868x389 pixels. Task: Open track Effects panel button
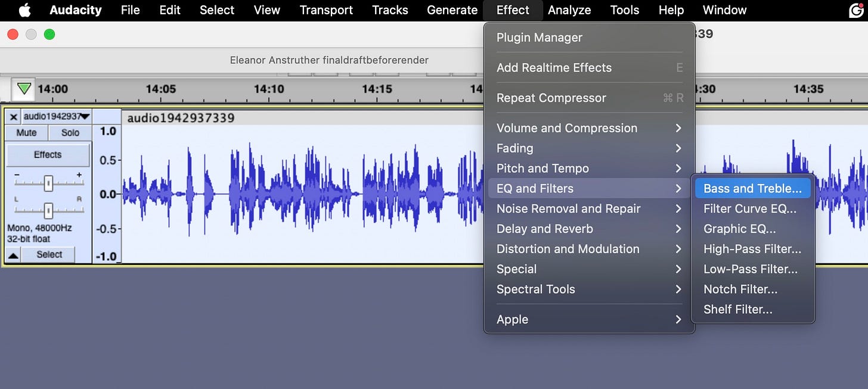pos(48,155)
